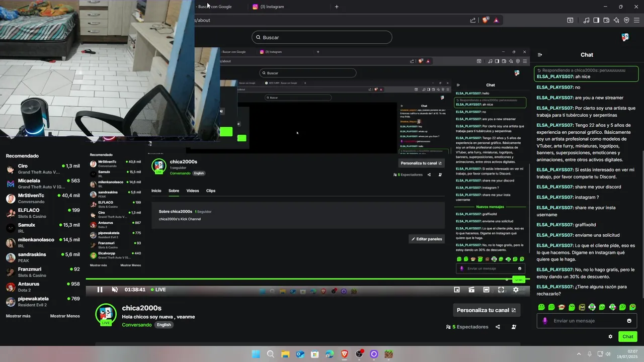Open MrStivenTc in outer sidebar
644x362 pixels.
tap(43, 198)
